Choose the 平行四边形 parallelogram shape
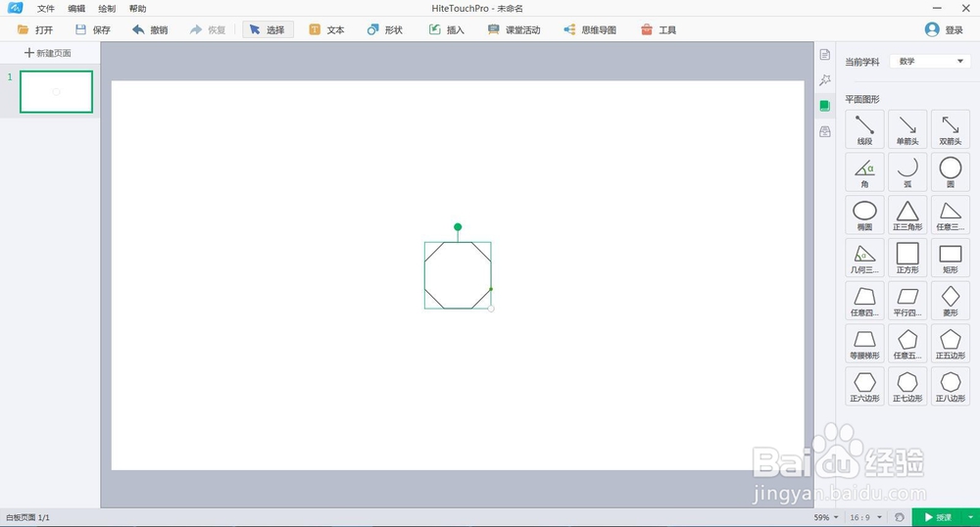980x527 pixels. 907,301
